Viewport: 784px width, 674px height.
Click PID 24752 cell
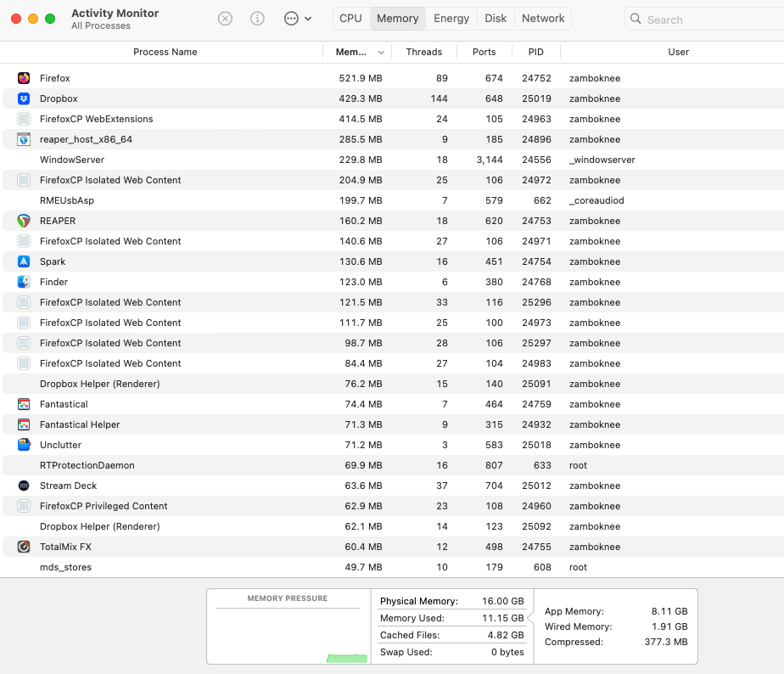pyautogui.click(x=536, y=78)
